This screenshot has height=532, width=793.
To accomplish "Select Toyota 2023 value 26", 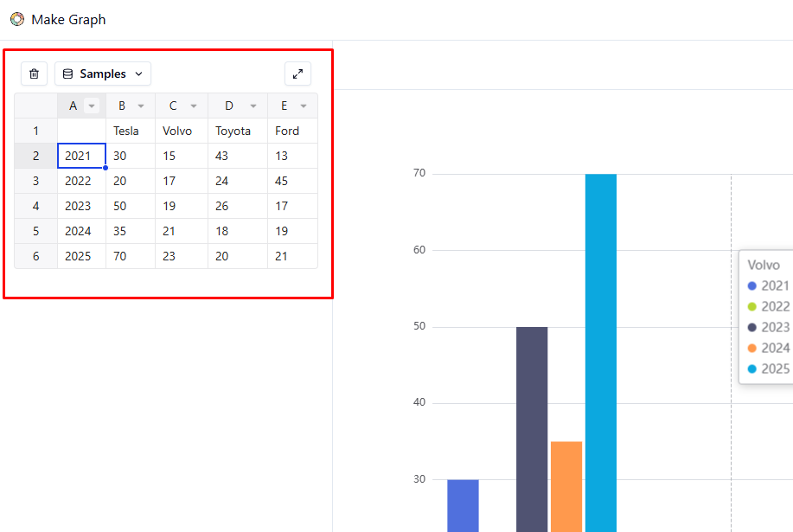I will coord(238,206).
